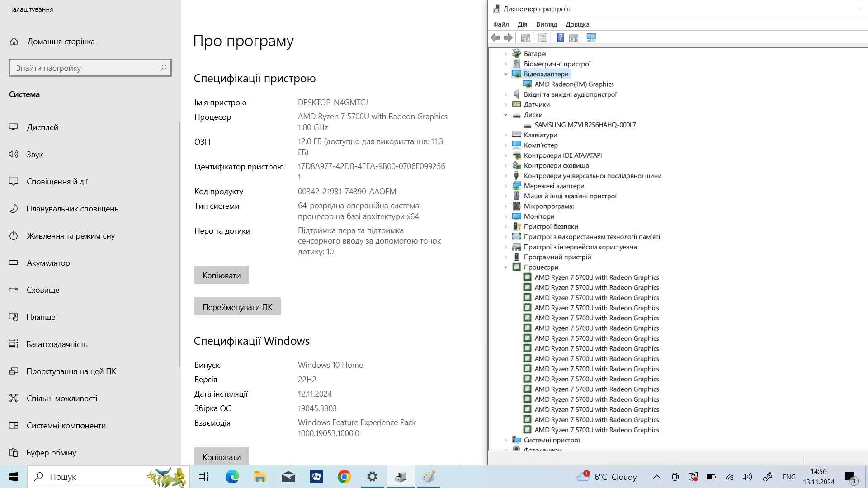Select the Мікропрограма: tree row
The image size is (868, 488).
tap(543, 206)
